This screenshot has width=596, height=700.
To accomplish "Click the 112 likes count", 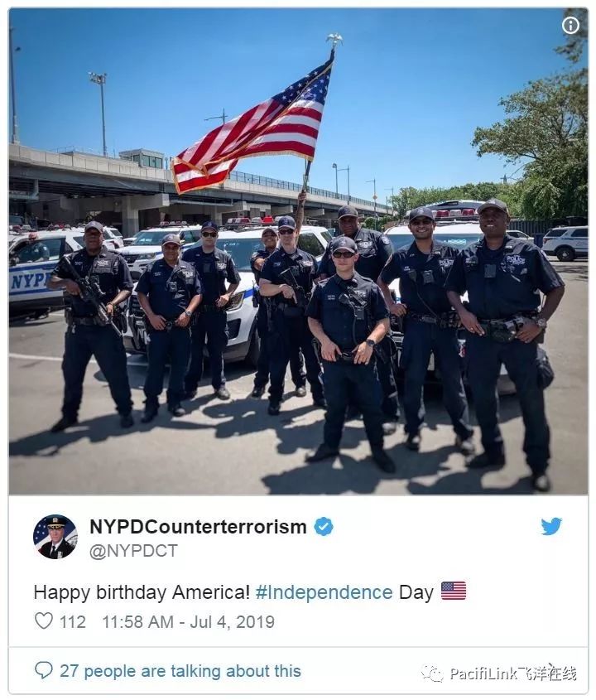I will 72,622.
